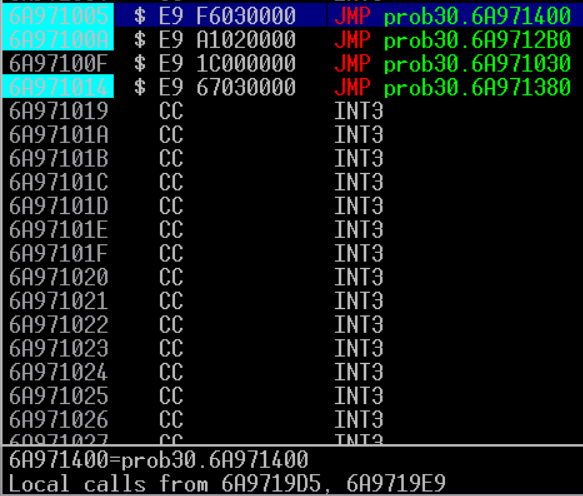The image size is (583, 496).
Task: Click hex bytes E9 1C000000
Action: coord(227,63)
